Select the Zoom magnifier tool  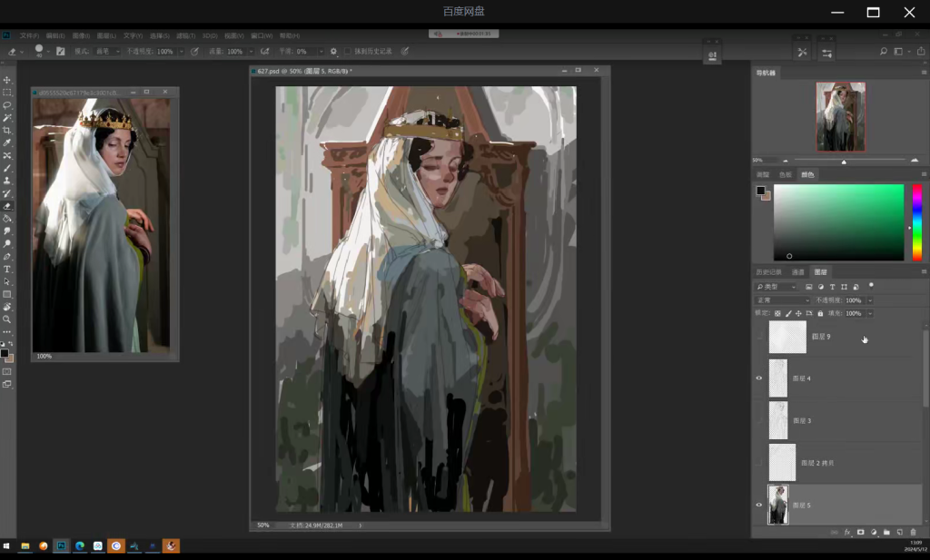(7, 319)
